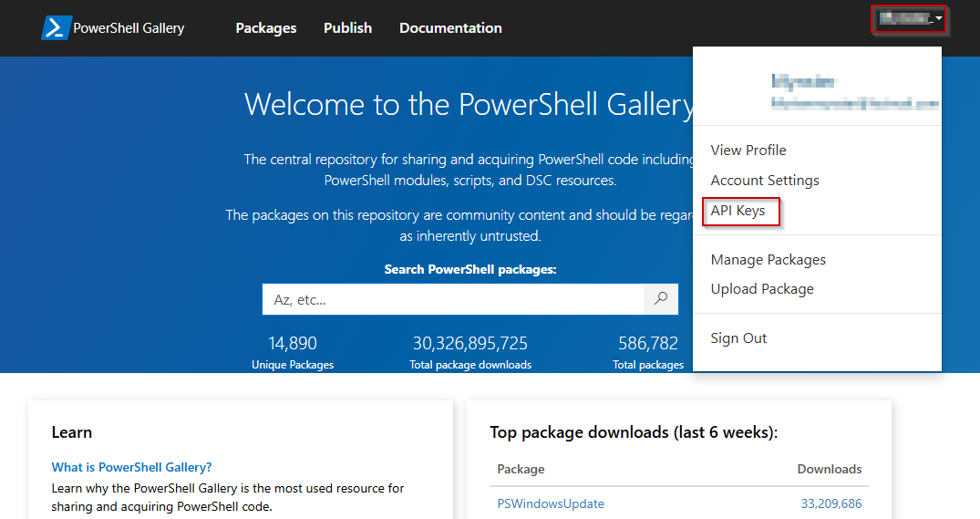Screen dimensions: 980x519
Task: Click the 586,782 Total packages statistic
Action: (648, 353)
